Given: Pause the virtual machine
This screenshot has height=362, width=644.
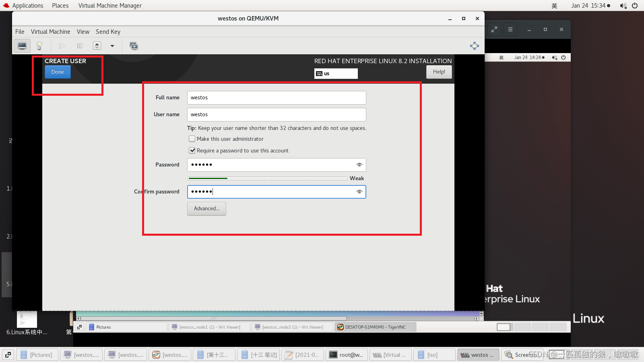Looking at the screenshot, I should pyautogui.click(x=80, y=46).
